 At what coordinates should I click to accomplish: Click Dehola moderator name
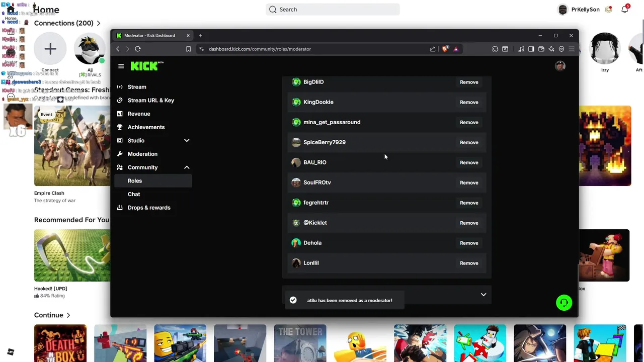312,243
